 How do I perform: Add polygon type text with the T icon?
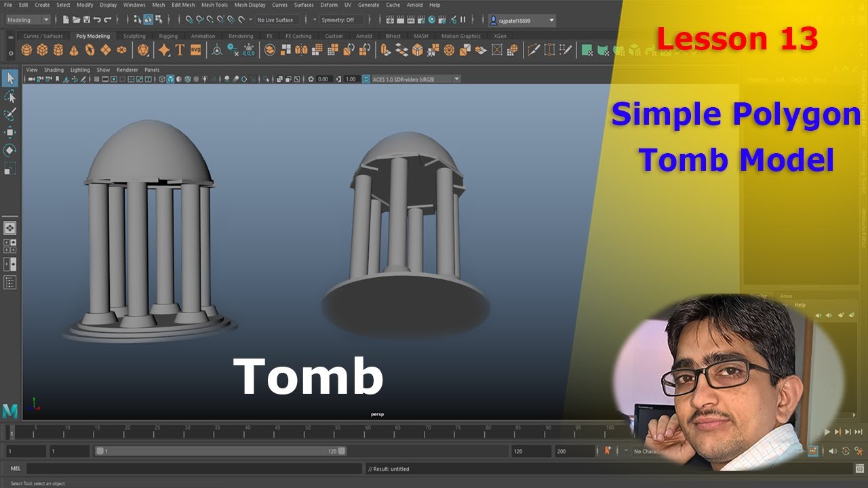pyautogui.click(x=180, y=49)
